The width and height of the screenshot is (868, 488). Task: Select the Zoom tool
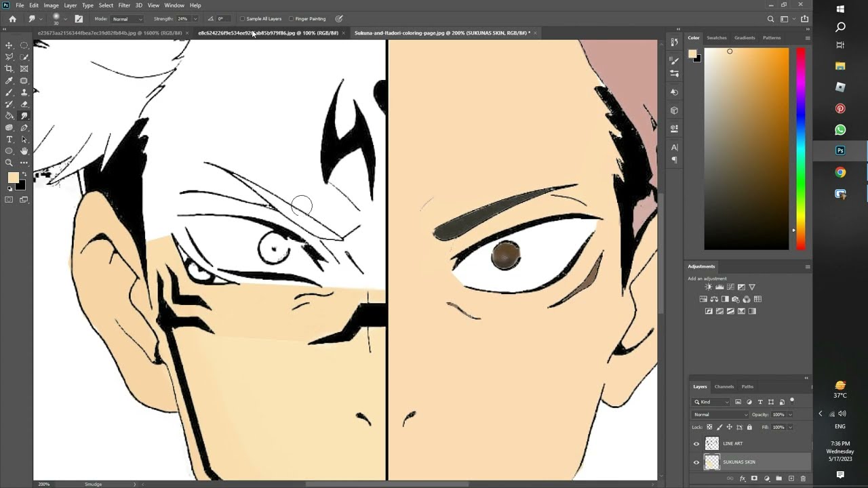(x=9, y=163)
